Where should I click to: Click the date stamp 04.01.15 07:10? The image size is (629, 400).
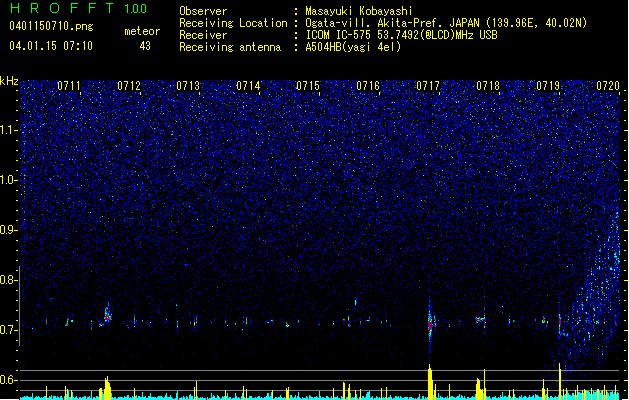pyautogui.click(x=51, y=46)
